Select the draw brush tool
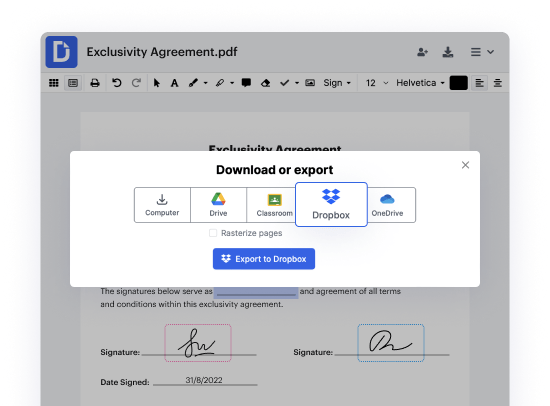The height and width of the screenshot is (406, 550). click(193, 83)
